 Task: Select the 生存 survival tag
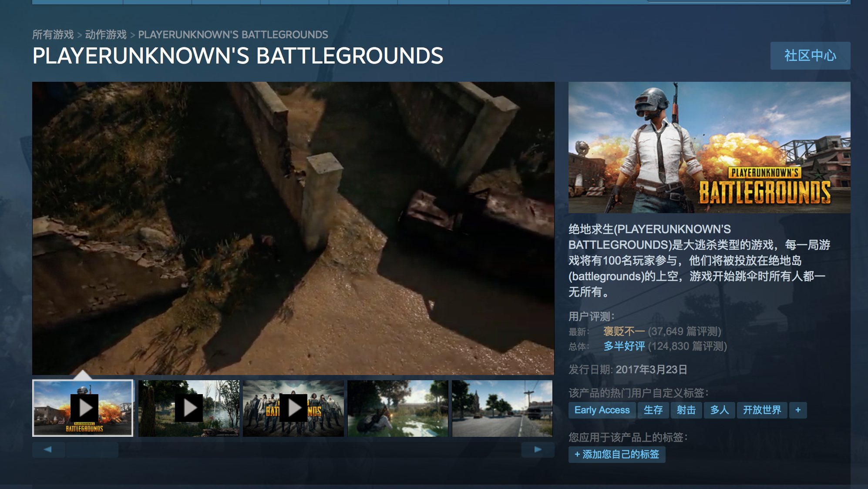pos(653,410)
